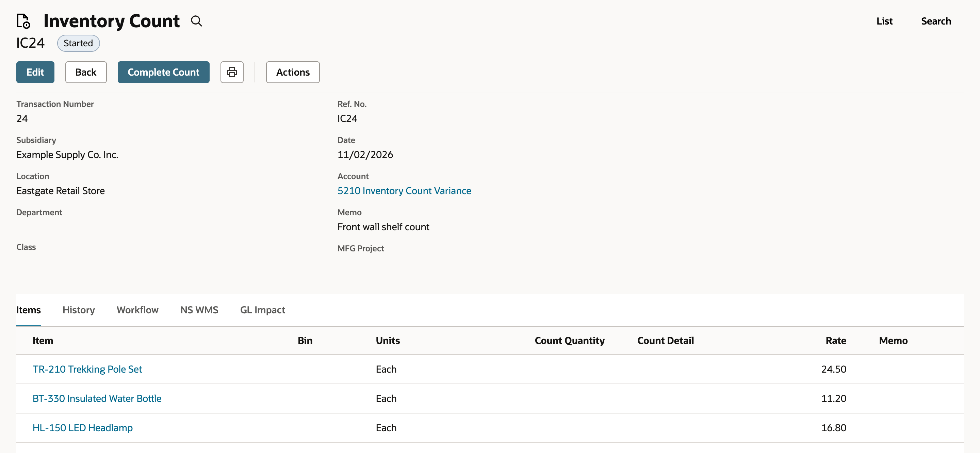980x453 pixels.
Task: Click the Rate column header
Action: pyautogui.click(x=836, y=340)
